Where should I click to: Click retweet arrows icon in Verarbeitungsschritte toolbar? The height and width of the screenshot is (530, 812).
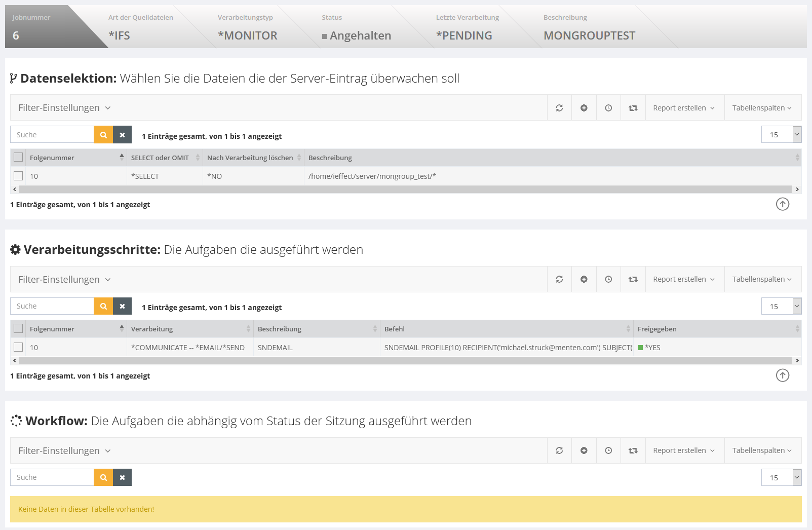pos(633,279)
